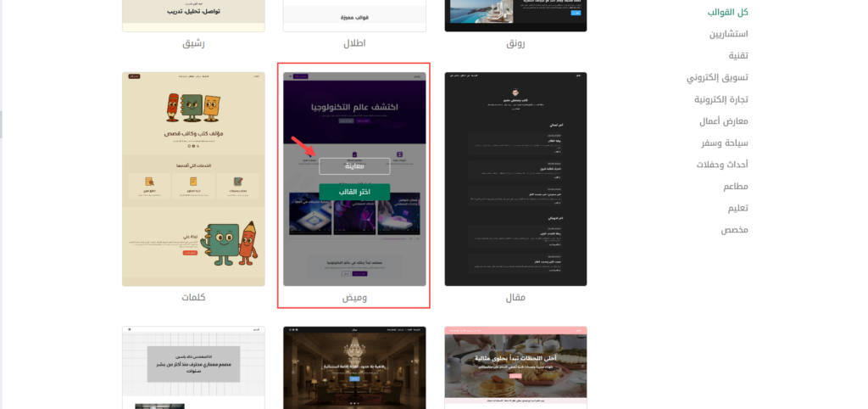This screenshot has width=868, height=409.
Task: Open the اطلال template thumbnail
Action: coord(354,15)
